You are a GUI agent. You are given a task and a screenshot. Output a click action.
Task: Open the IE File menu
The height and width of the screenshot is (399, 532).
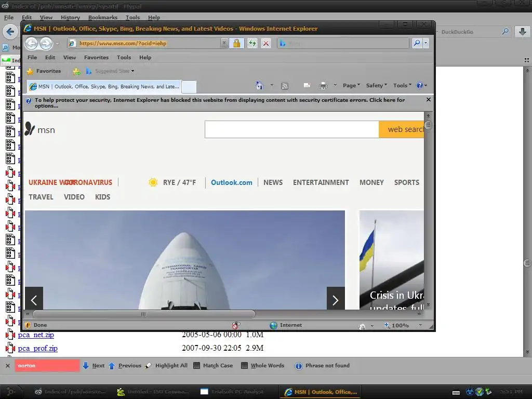[x=32, y=57]
